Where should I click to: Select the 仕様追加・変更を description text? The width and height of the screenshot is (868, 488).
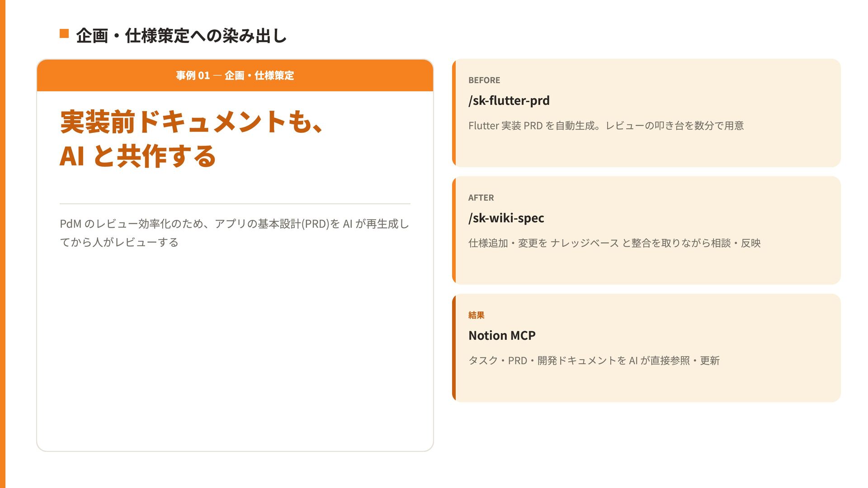(614, 243)
